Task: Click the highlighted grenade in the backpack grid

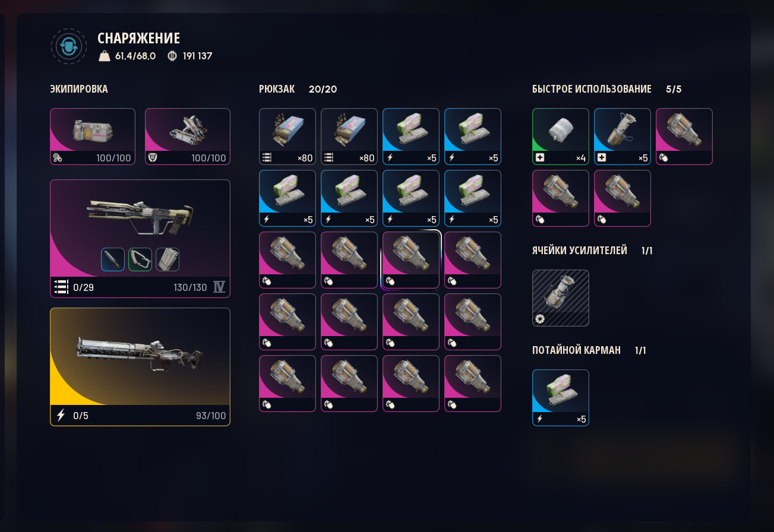Action: coord(411,260)
